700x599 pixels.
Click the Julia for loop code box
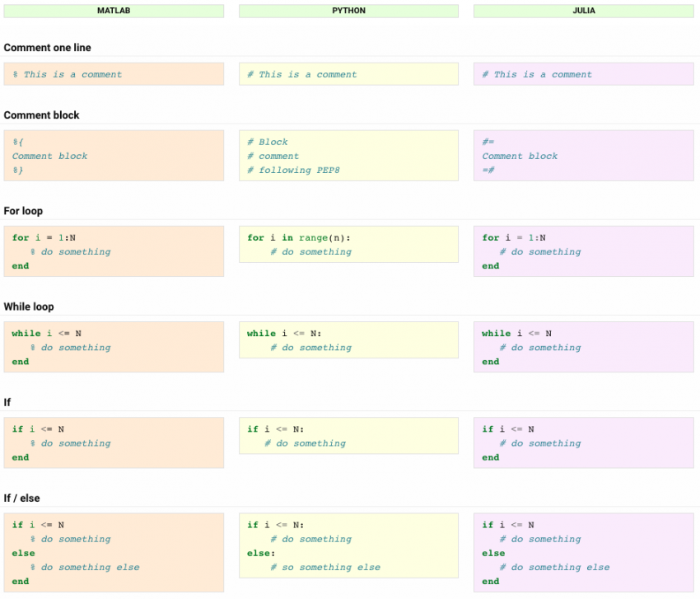583,251
